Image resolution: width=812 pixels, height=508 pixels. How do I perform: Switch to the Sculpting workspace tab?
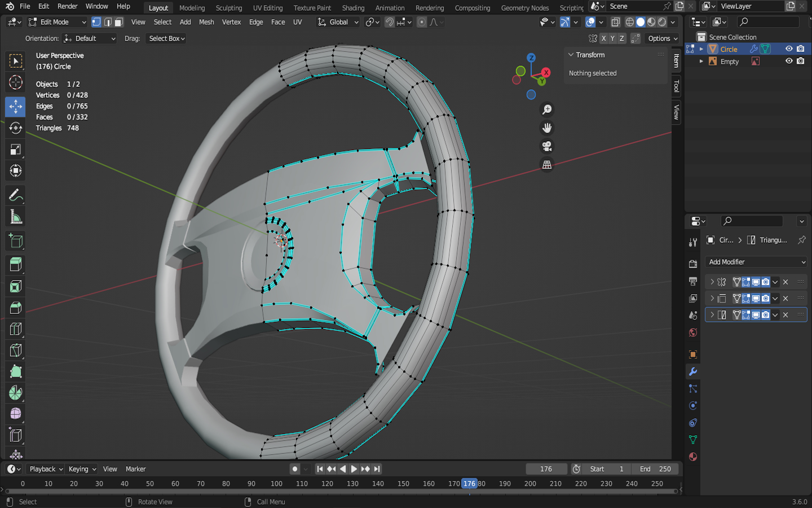coord(228,8)
